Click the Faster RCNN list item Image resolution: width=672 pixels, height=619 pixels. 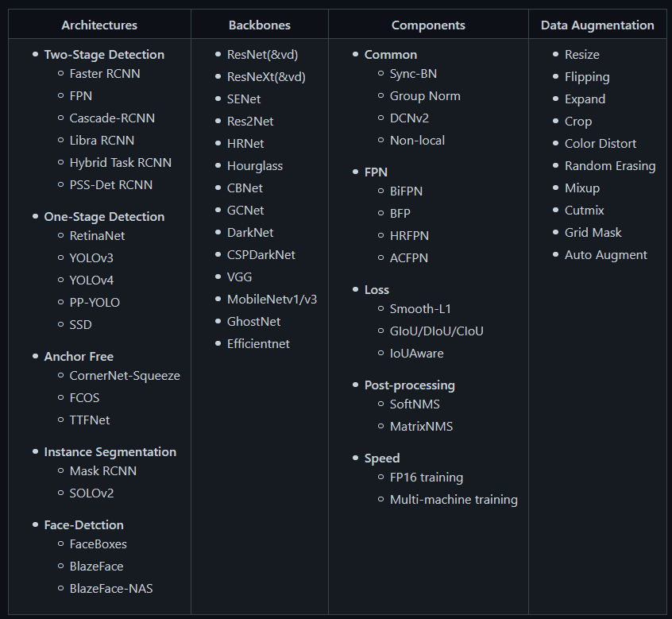[105, 74]
